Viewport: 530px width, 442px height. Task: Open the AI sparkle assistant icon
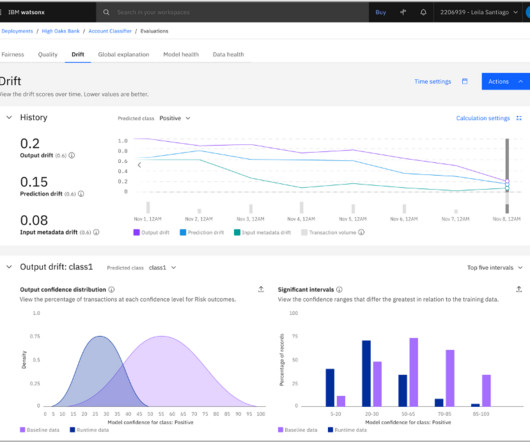(x=403, y=12)
